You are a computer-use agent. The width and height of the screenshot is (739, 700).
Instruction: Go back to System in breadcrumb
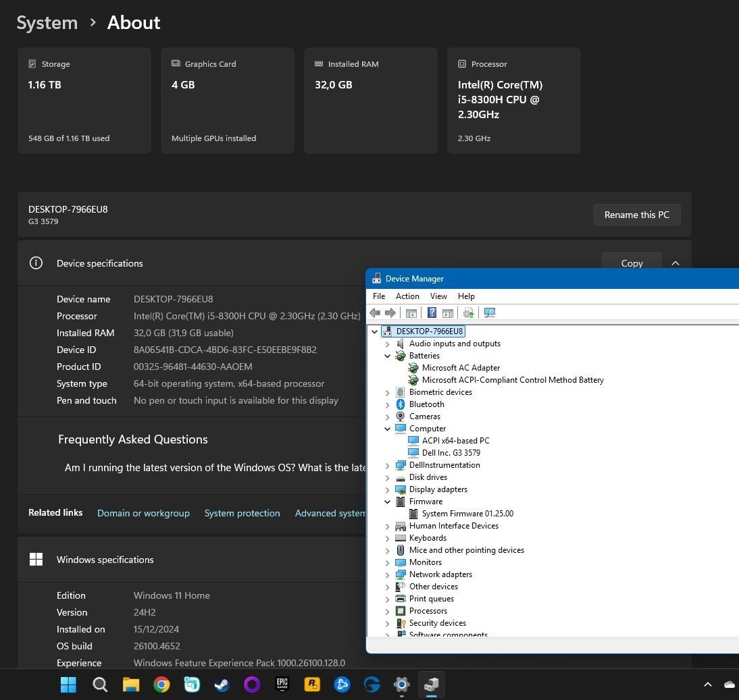click(47, 22)
